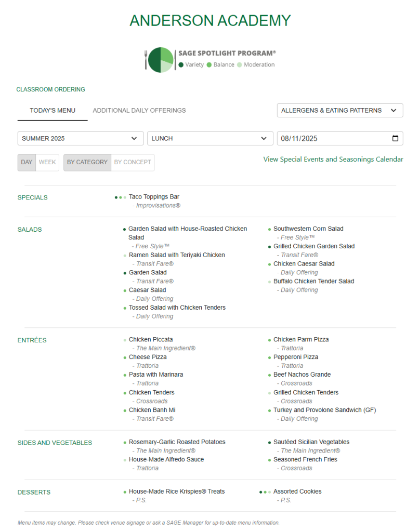Image resolution: width=419 pixels, height=532 pixels.
Task: Group menu BY CONCEPT
Action: coord(133,162)
